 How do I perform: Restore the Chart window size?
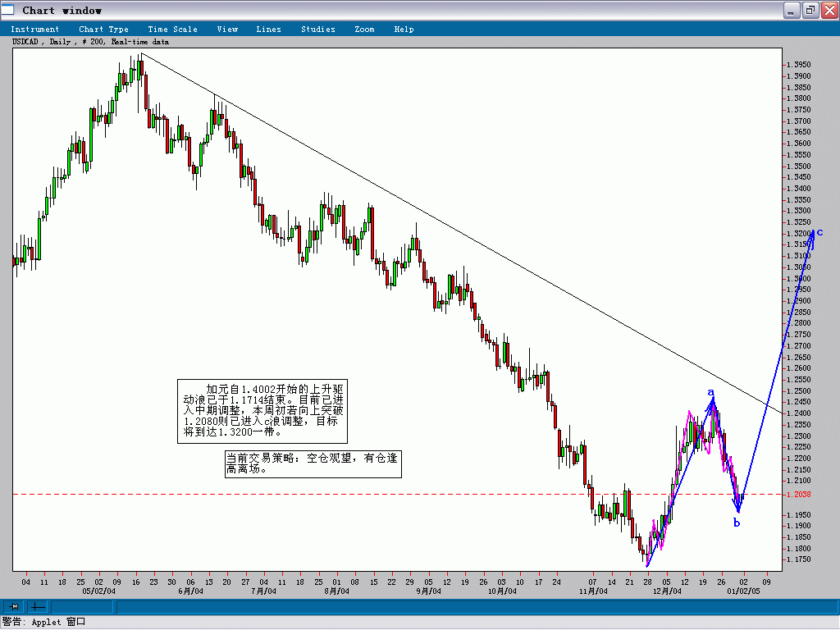point(810,10)
